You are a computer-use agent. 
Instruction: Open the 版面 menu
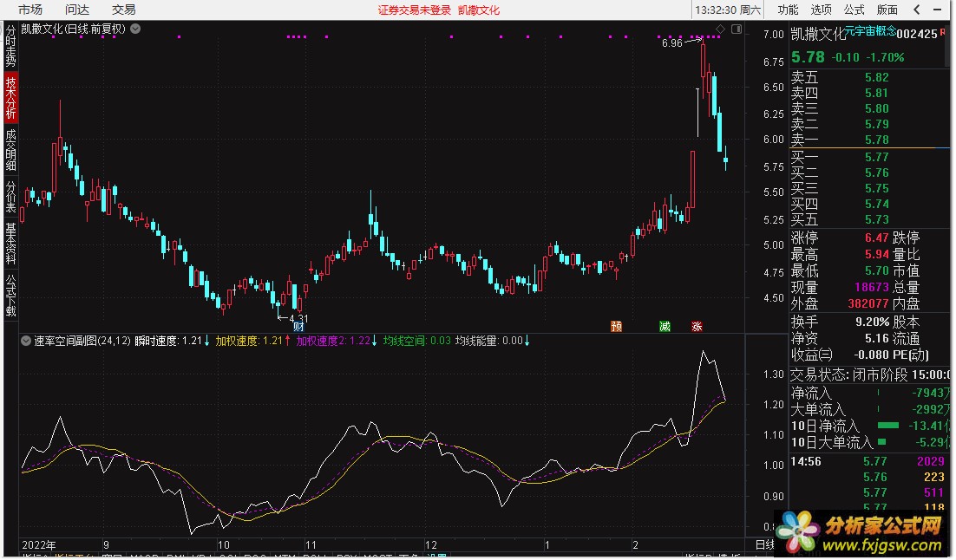tap(887, 10)
